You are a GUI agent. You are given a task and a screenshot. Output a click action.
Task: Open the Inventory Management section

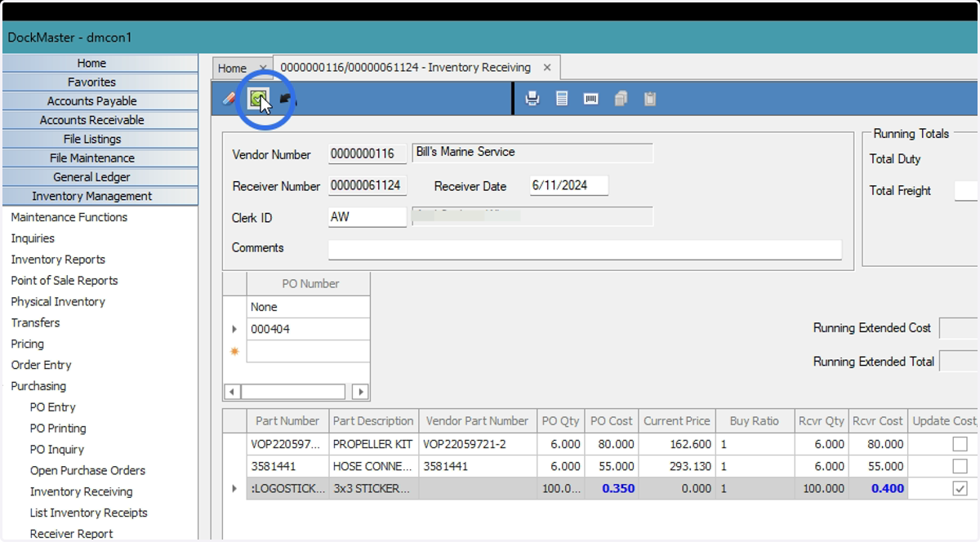click(x=100, y=196)
